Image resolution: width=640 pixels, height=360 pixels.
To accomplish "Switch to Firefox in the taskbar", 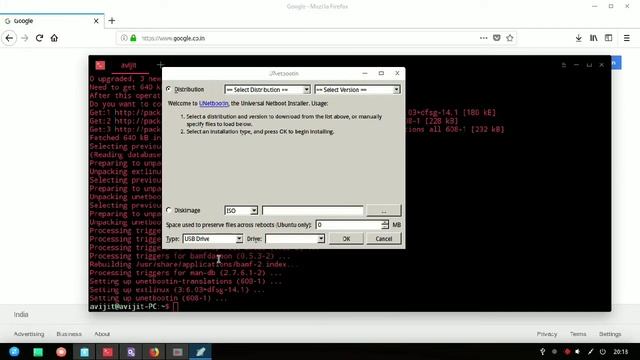I will 154,352.
